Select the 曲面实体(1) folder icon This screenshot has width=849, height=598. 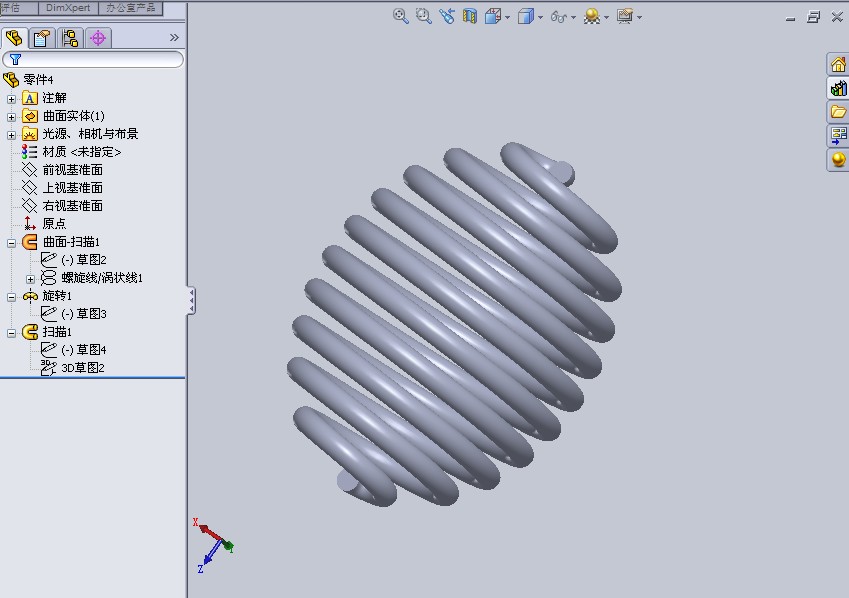click(x=30, y=116)
